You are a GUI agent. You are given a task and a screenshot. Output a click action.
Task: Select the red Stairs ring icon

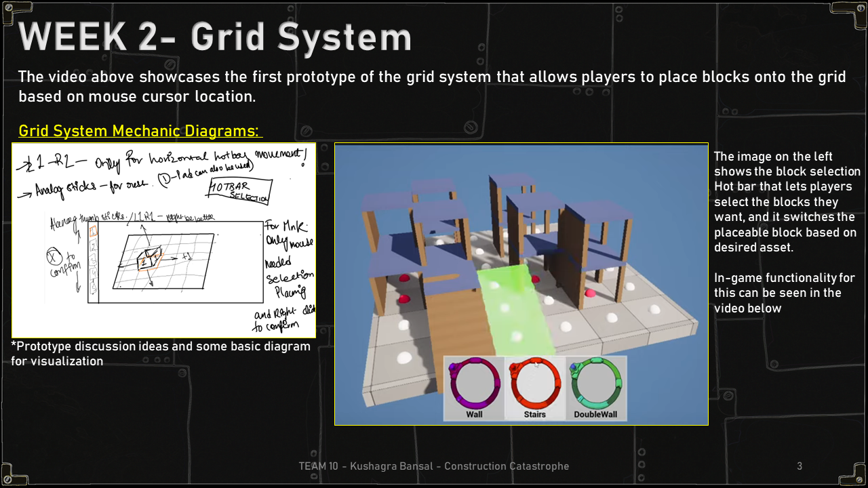click(534, 383)
